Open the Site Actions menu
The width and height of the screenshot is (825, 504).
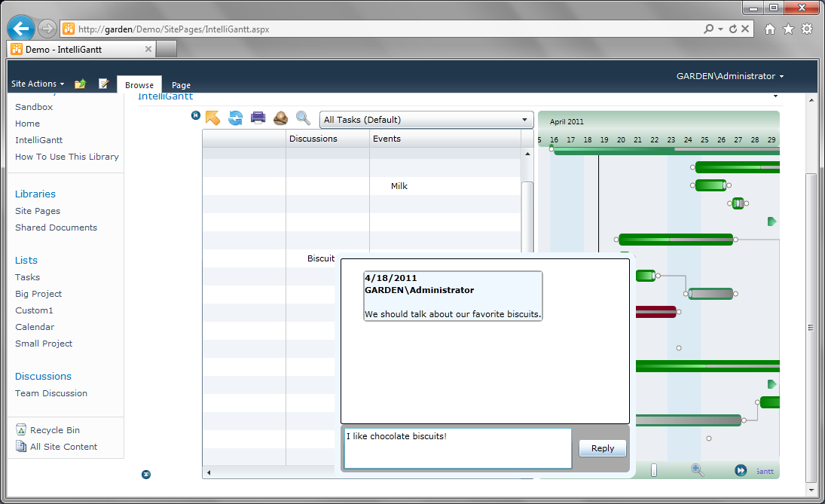pyautogui.click(x=32, y=84)
